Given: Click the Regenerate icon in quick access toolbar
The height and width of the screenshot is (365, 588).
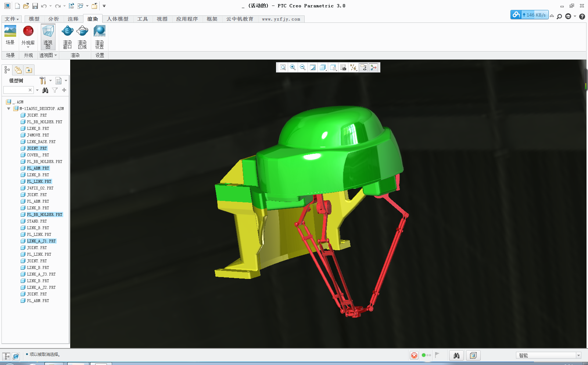Looking at the screenshot, I should (x=71, y=6).
